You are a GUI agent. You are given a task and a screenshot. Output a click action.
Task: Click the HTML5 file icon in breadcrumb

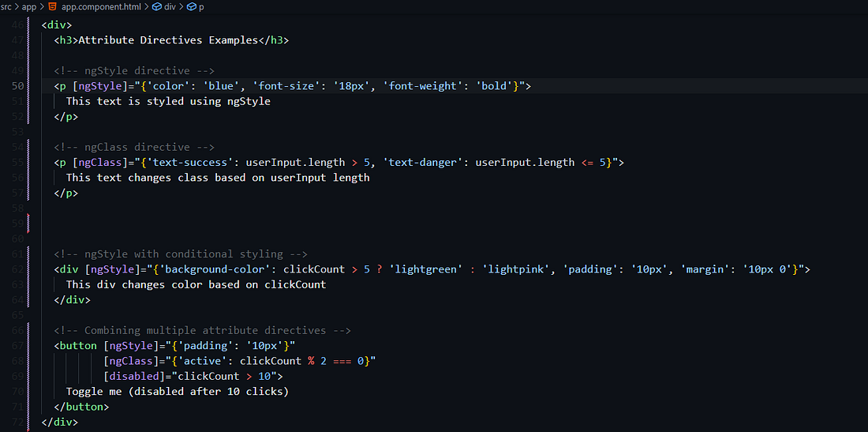point(53,6)
